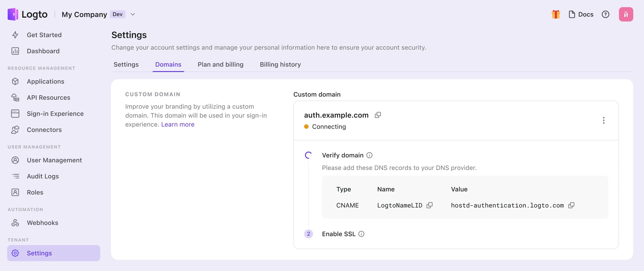
Task: Click the pink avatar in the top right
Action: (x=626, y=14)
